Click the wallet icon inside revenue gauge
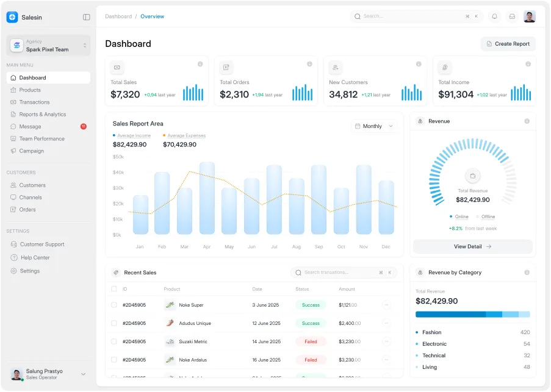Screen dimensions: 551x392 (473, 176)
